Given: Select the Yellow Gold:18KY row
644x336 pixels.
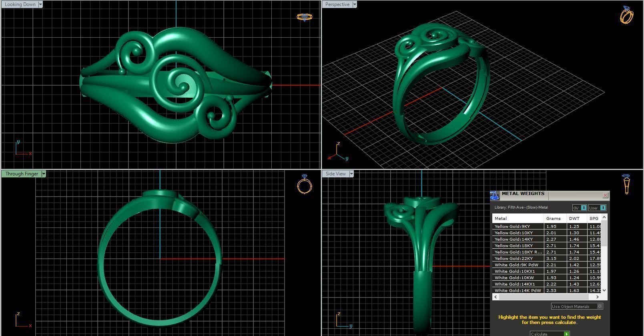Looking at the screenshot, I should point(547,245).
